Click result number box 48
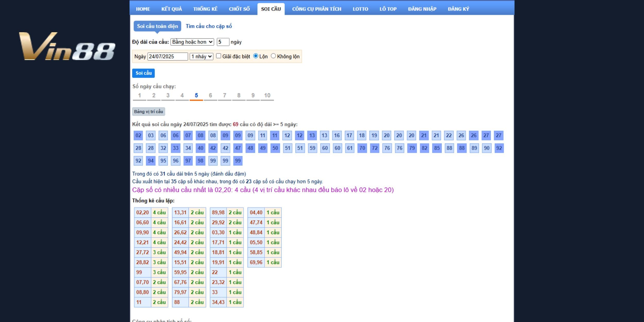Screen dimensions: 644x322 click(x=250, y=148)
